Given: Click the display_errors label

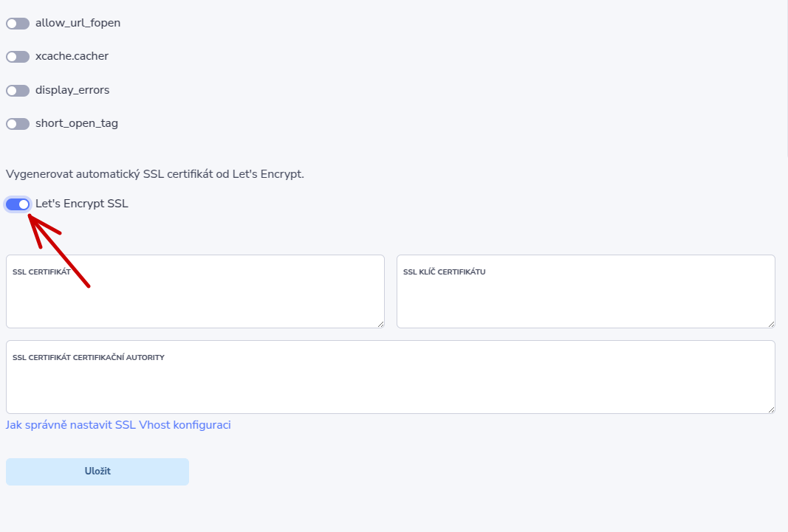Looking at the screenshot, I should pos(72,90).
